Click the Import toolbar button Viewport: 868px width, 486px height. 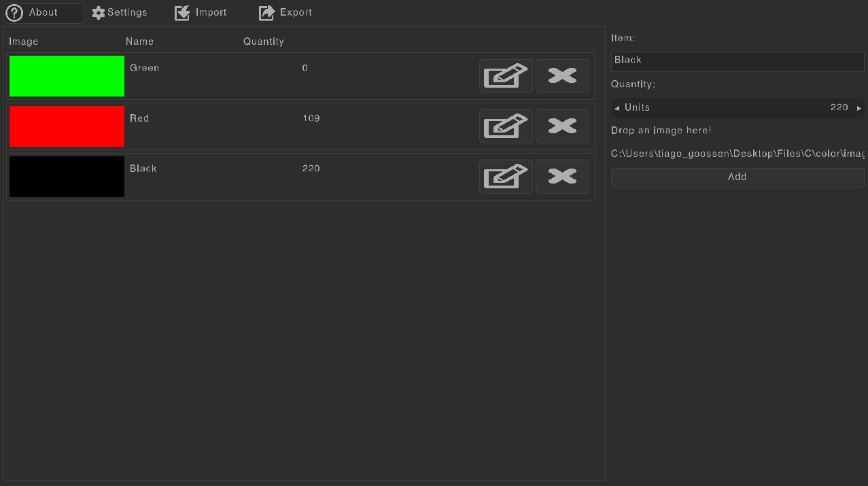(x=201, y=13)
